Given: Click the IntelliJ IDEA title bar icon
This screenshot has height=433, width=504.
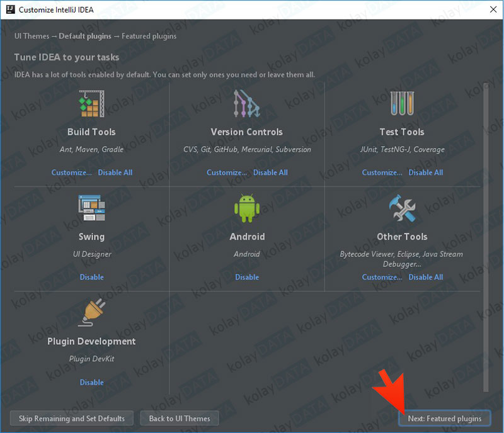Looking at the screenshot, I should 9,10.
